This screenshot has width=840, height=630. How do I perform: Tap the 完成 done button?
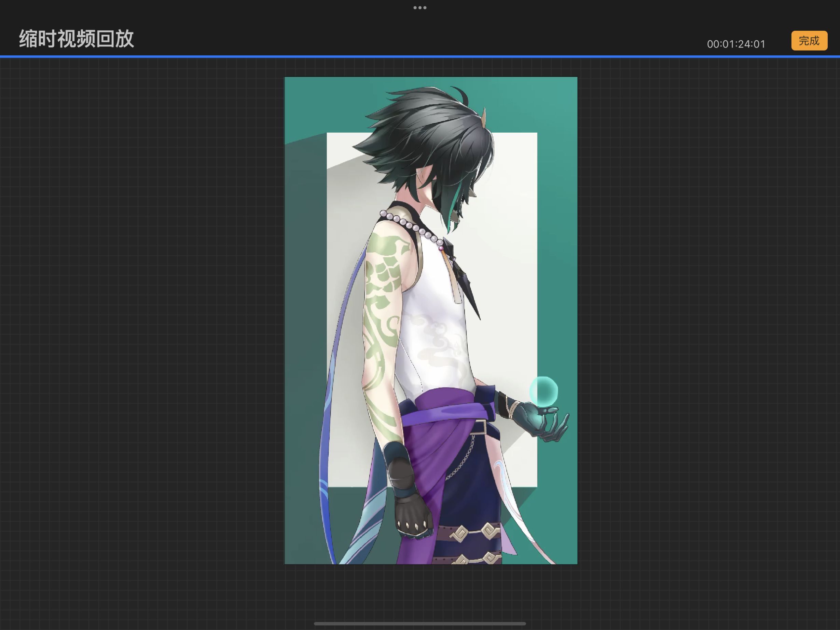pyautogui.click(x=809, y=41)
